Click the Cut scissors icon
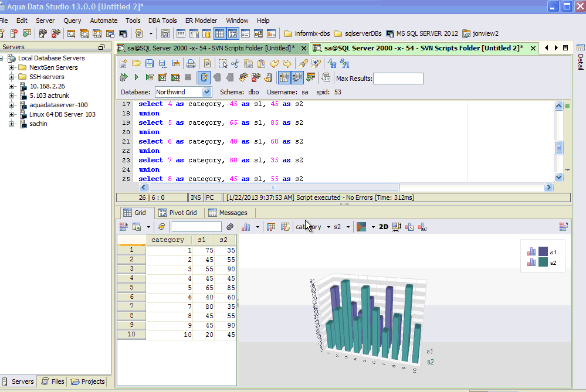The width and height of the screenshot is (586, 392). pyautogui.click(x=235, y=64)
